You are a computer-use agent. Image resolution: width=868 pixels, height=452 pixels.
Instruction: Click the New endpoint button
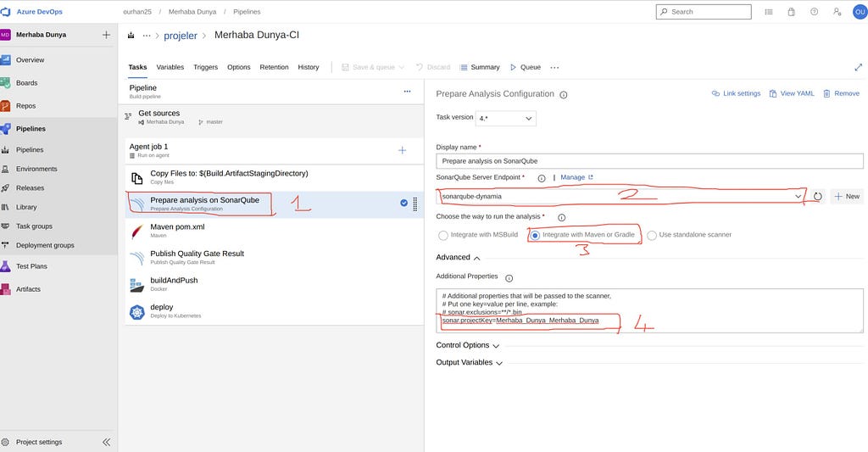tap(847, 196)
